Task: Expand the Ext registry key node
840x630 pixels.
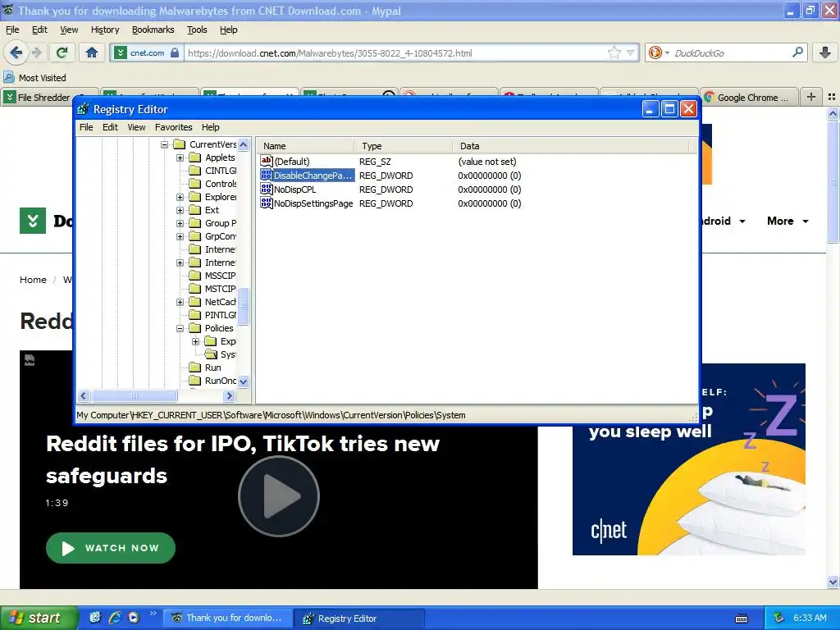Action: [180, 210]
